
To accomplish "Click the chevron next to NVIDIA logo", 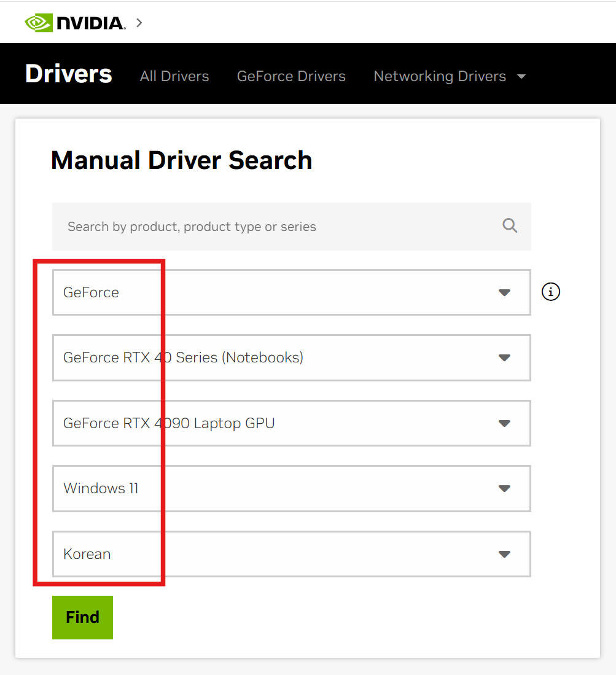I will tap(139, 23).
